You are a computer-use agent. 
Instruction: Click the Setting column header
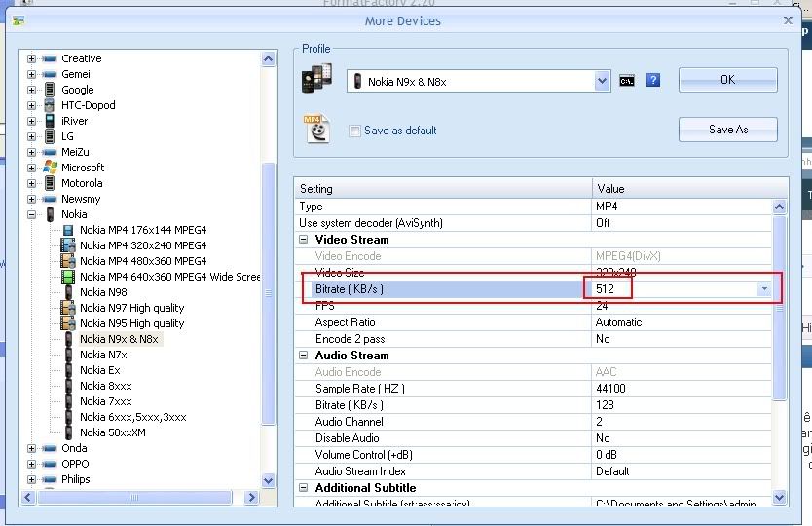pyautogui.click(x=443, y=189)
